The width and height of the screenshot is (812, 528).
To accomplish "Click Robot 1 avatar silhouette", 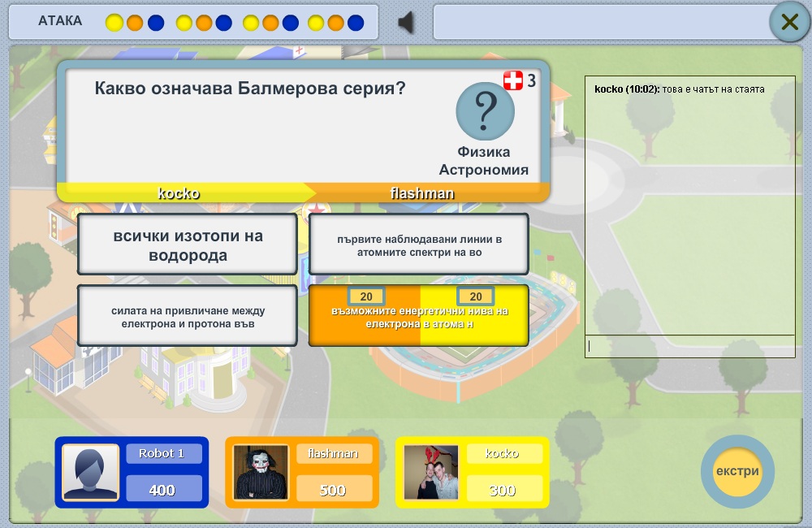I will (91, 472).
